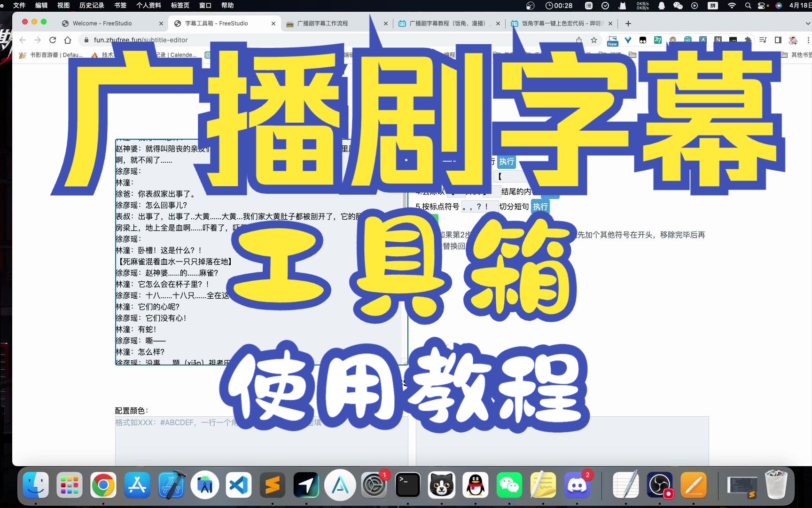Open Sublime Text from the Dock
The image size is (812, 508).
[x=273, y=485]
